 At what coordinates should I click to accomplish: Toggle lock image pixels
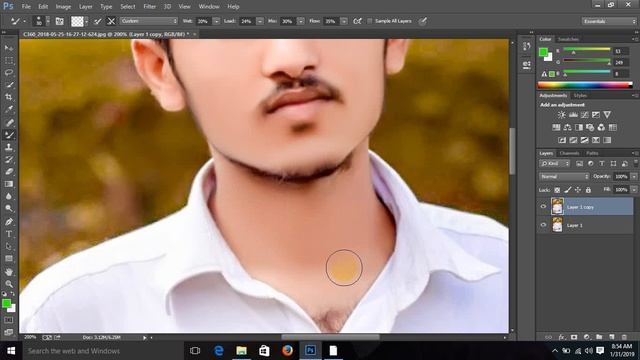[568, 190]
